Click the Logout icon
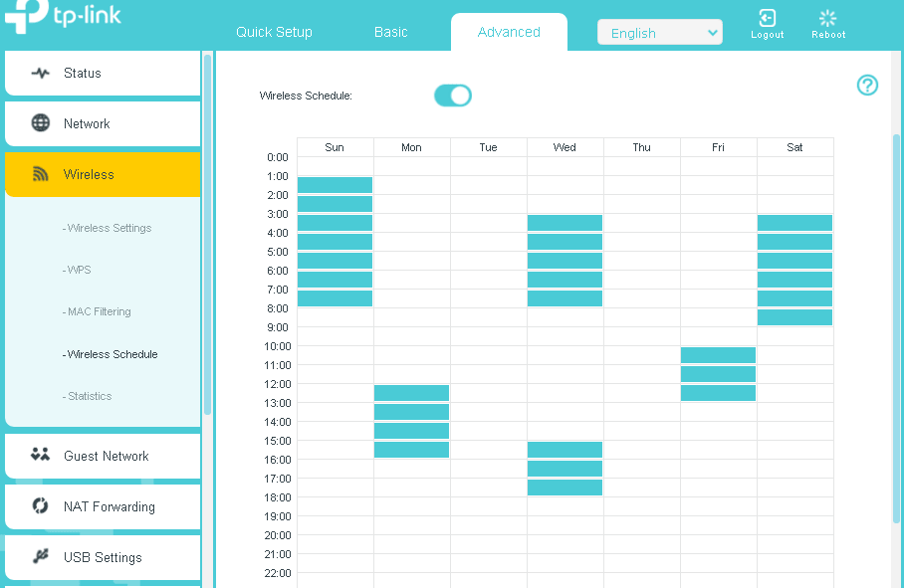 pyautogui.click(x=767, y=19)
